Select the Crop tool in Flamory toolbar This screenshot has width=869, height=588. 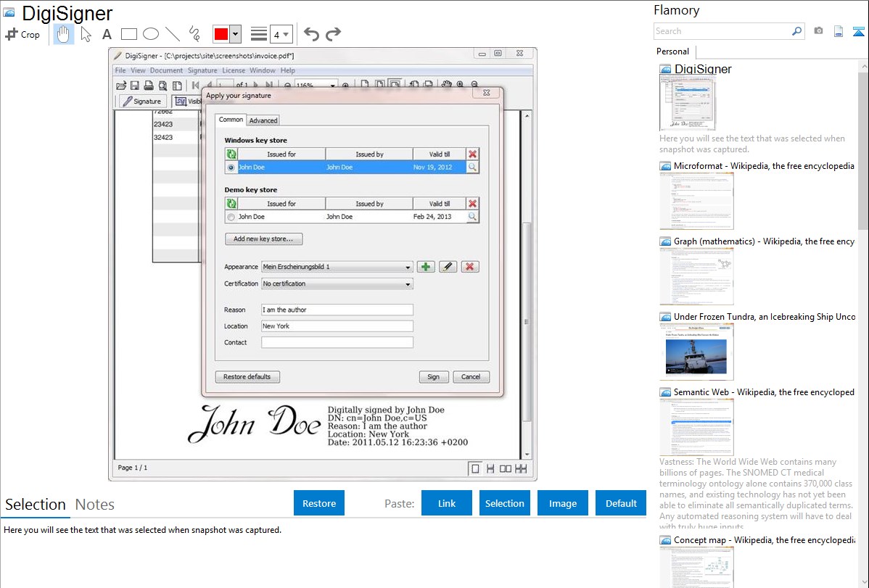pos(22,34)
